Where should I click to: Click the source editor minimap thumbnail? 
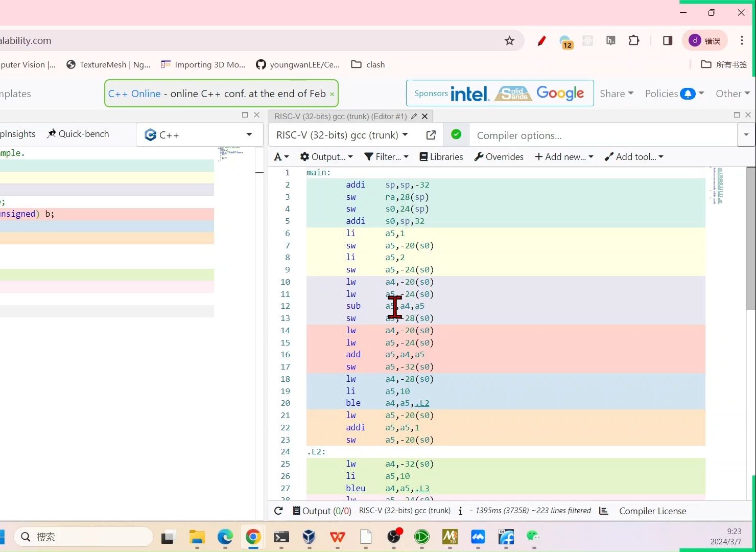point(231,154)
